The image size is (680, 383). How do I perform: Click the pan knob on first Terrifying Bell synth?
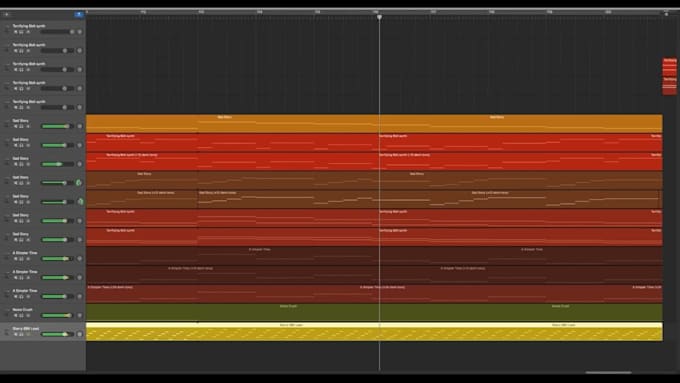pyautogui.click(x=79, y=32)
